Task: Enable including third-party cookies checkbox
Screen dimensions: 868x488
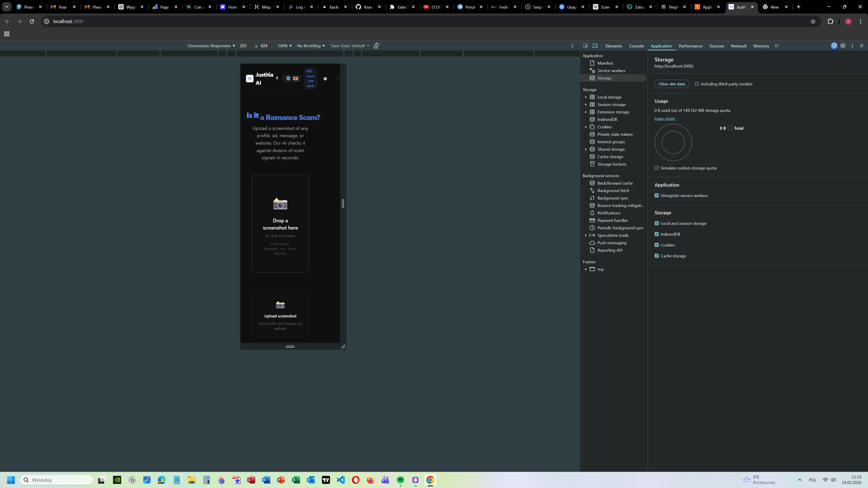Action: tap(697, 84)
